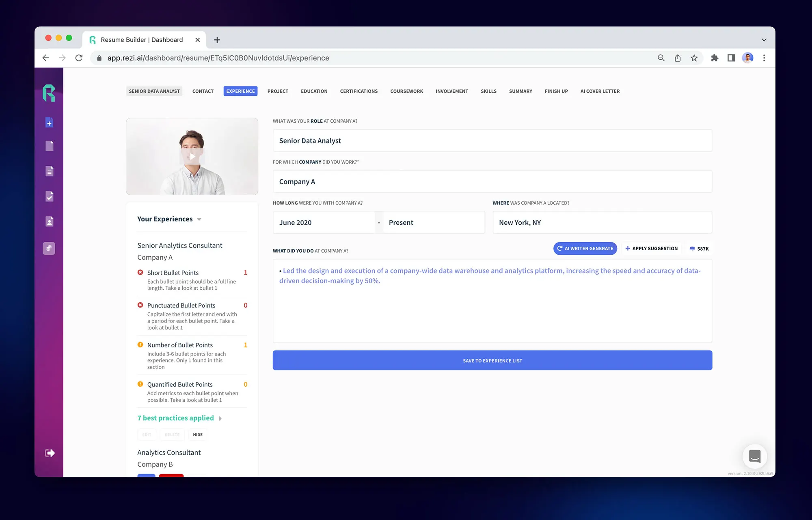Screen dimensions: 812x520
Task: Open the blank document icon in the sidebar
Action: point(49,146)
